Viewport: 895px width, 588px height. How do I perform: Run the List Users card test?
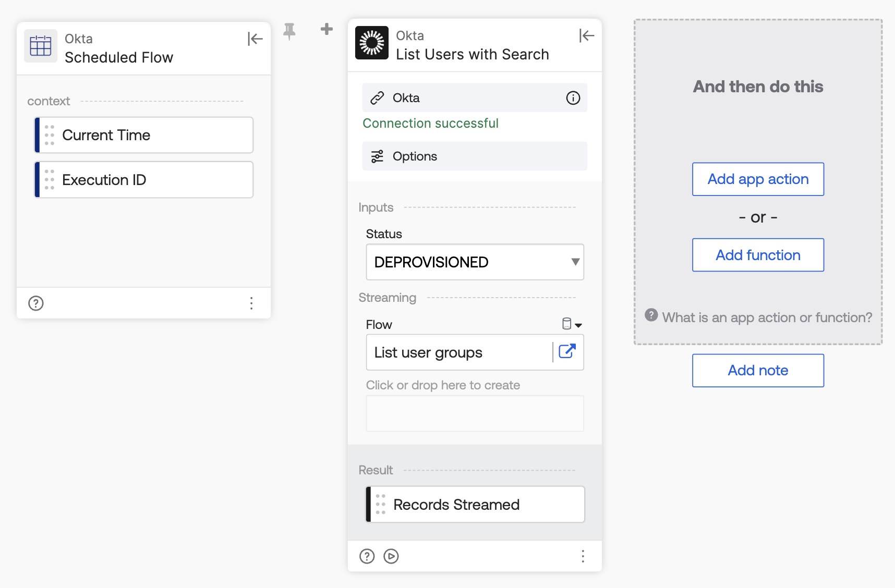click(x=391, y=556)
